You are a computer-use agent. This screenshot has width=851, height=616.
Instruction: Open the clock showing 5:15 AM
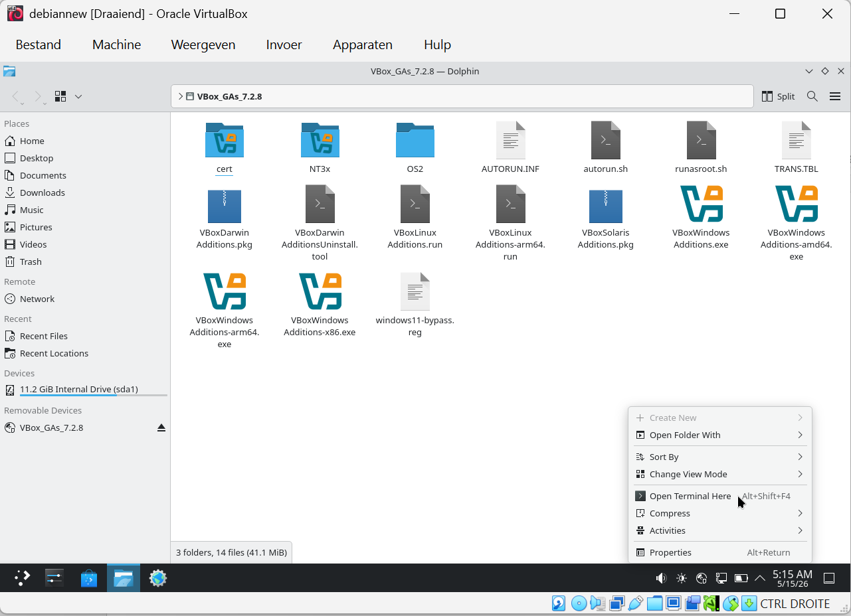[x=793, y=578]
